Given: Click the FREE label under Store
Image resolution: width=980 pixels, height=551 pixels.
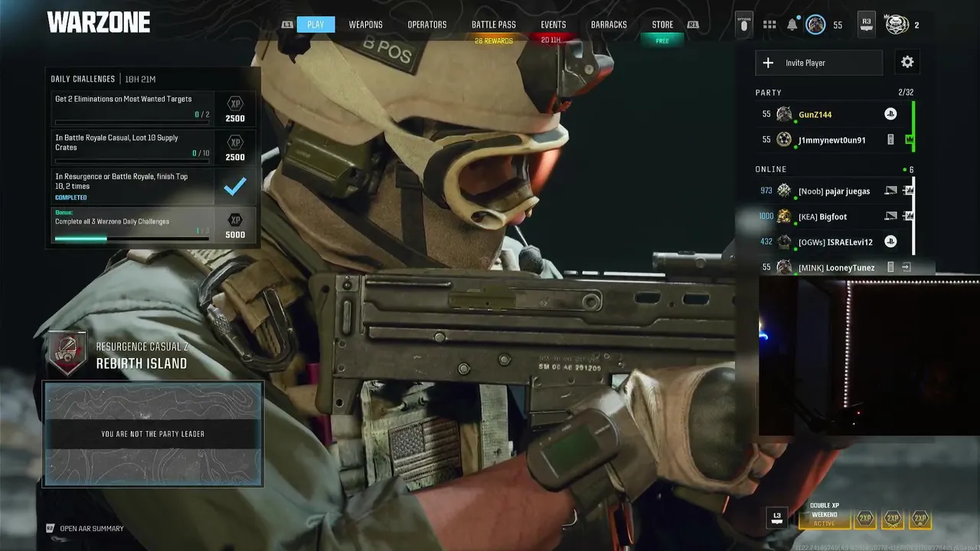Looking at the screenshot, I should point(662,41).
